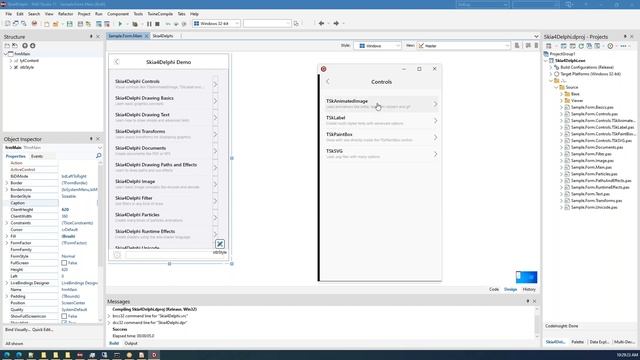
Task: Click the first dark circle icon in Structure toolbar
Action: click(25, 46)
